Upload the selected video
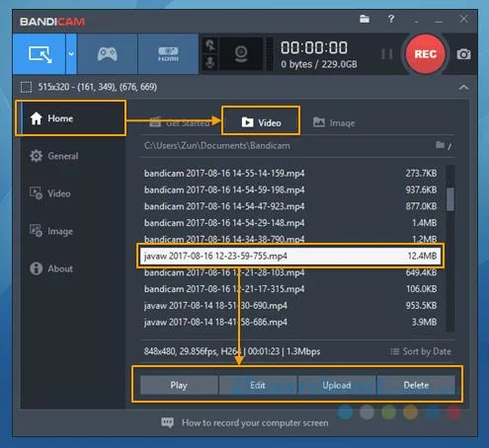The image size is (489, 448). click(x=337, y=385)
